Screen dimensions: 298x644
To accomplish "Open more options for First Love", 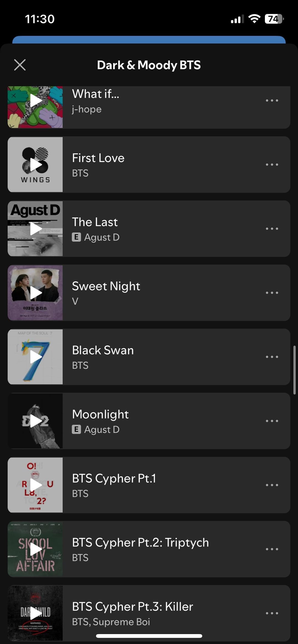I will click(272, 165).
